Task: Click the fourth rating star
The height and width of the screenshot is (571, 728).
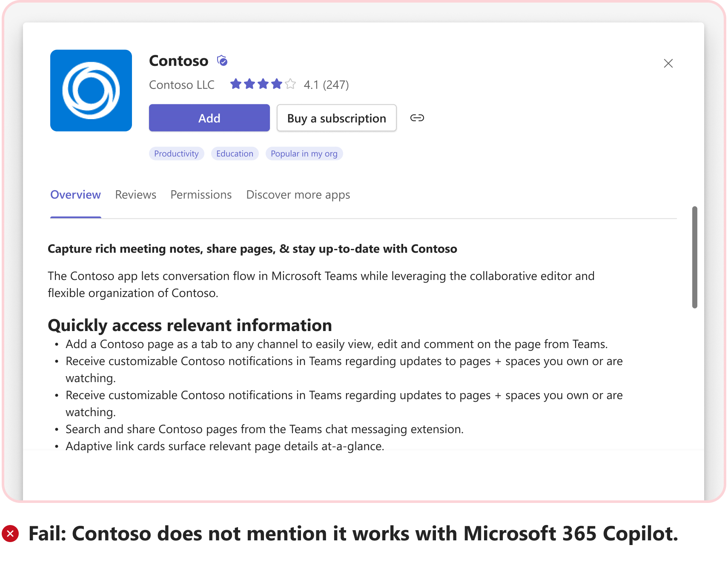Action: pyautogui.click(x=276, y=84)
